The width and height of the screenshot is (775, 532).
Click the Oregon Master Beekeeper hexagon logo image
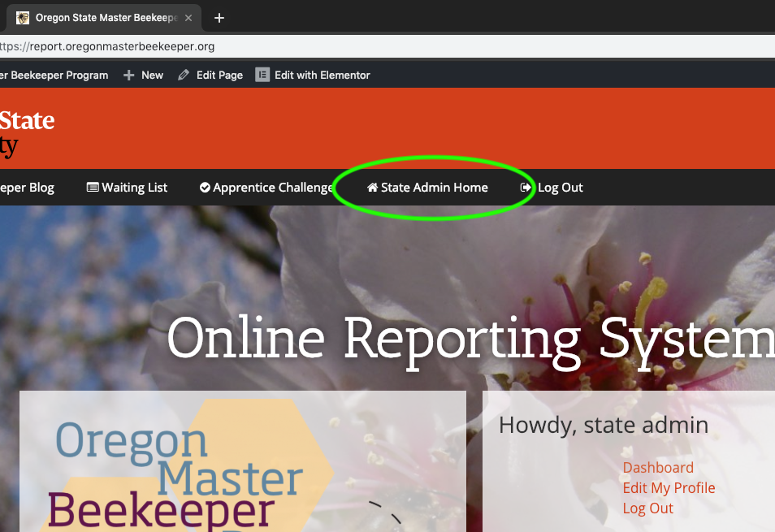(x=185, y=467)
